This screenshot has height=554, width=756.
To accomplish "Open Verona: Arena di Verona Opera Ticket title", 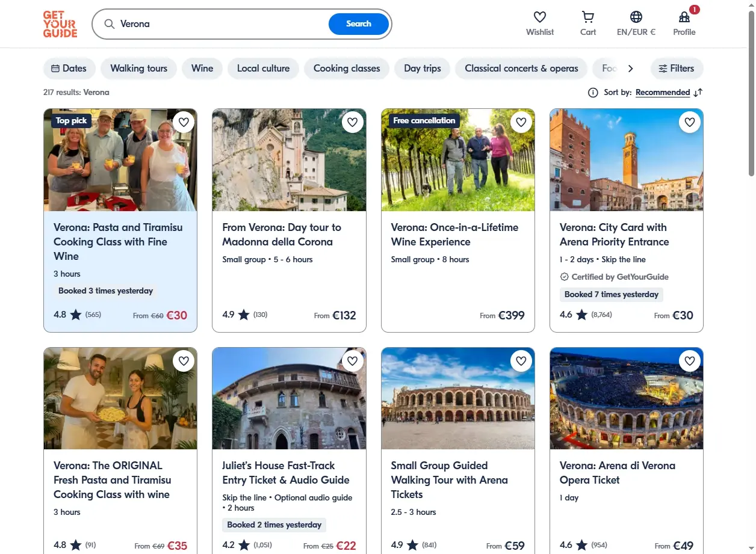I will [618, 473].
